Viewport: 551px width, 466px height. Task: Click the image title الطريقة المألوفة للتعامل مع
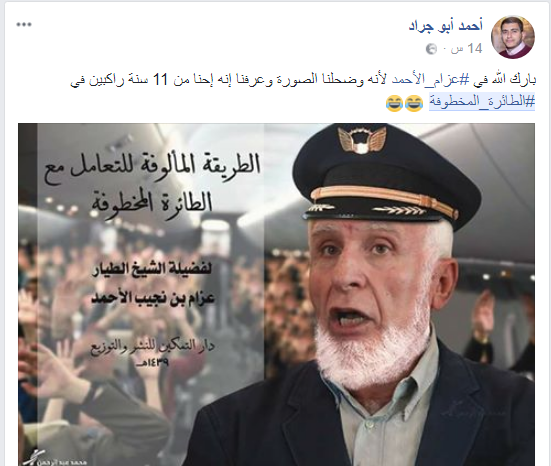tap(152, 168)
